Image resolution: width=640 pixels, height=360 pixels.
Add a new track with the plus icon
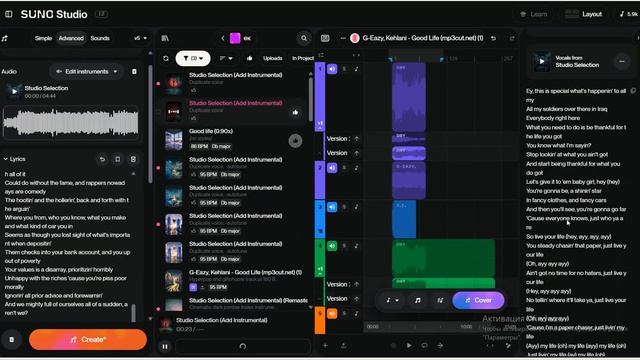(x=325, y=345)
